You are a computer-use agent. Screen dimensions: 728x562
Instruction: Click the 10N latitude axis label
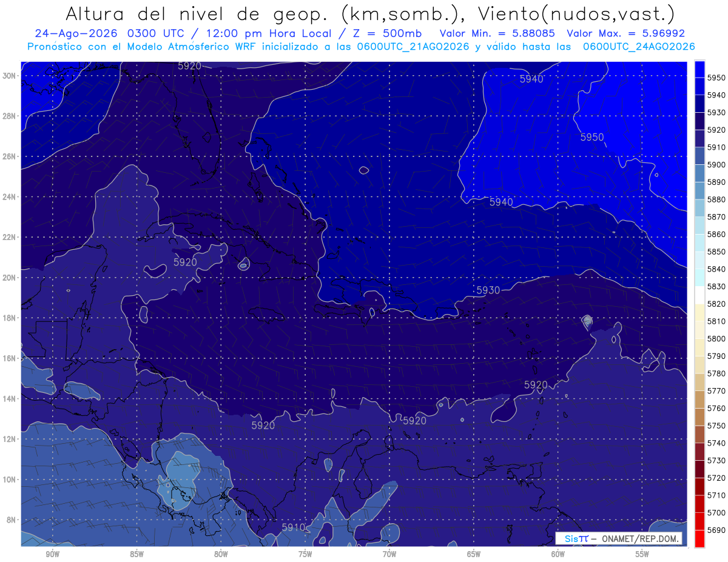pyautogui.click(x=10, y=480)
